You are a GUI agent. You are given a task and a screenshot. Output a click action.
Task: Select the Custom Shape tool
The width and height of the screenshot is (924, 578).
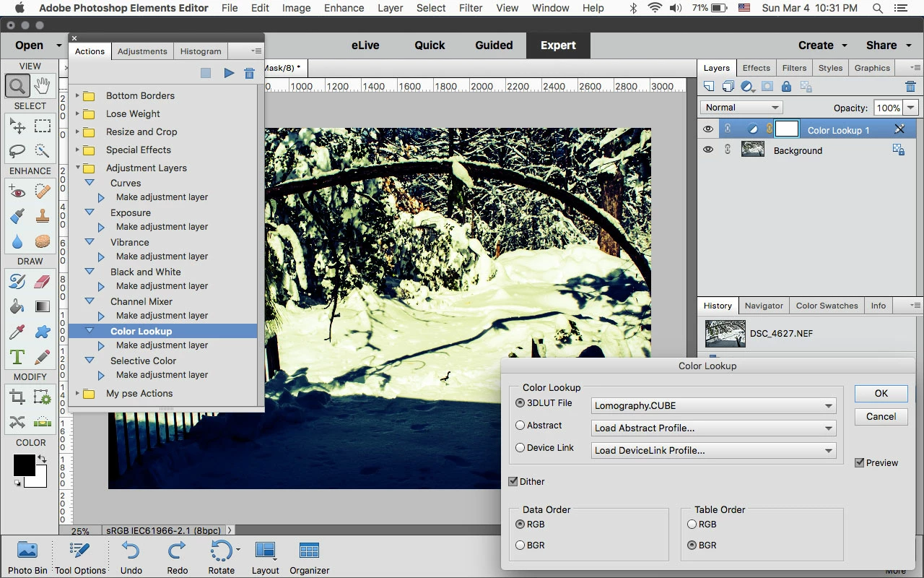43,332
